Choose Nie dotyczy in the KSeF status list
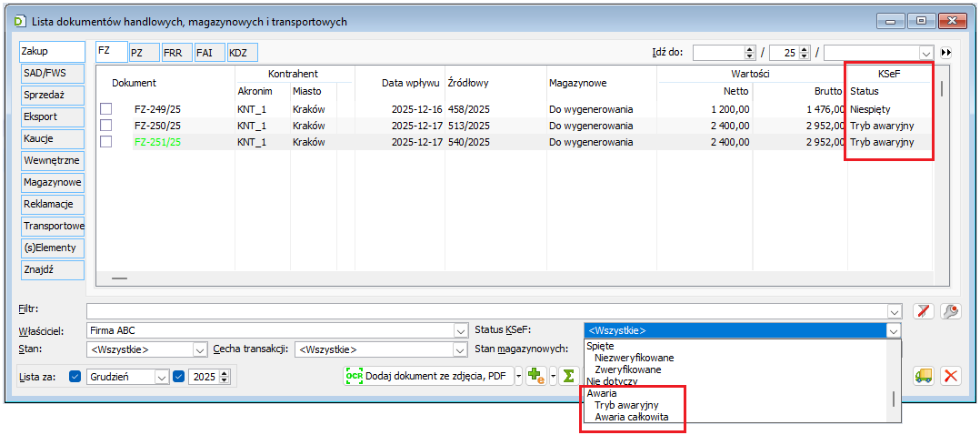980x435 pixels. click(x=611, y=381)
